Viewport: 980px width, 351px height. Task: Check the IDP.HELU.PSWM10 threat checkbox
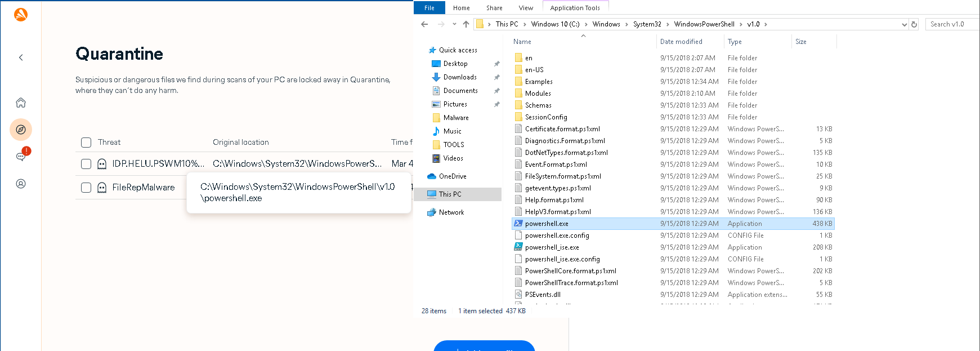pos(86,164)
